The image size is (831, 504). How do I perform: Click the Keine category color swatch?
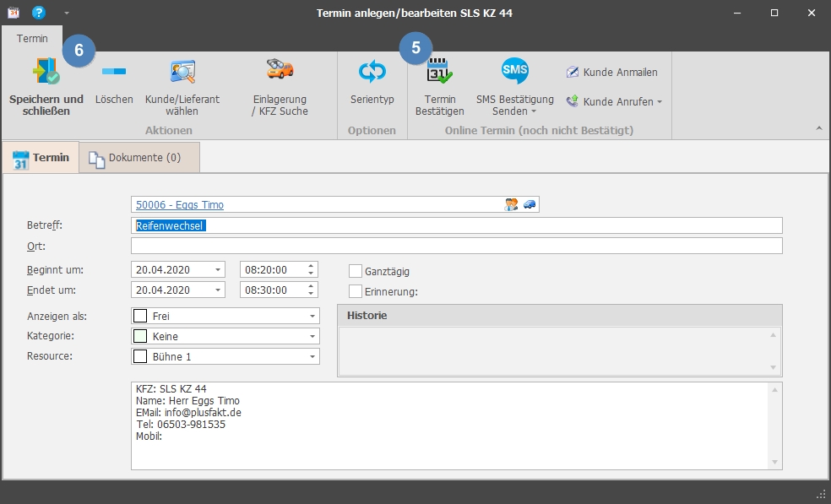(140, 336)
